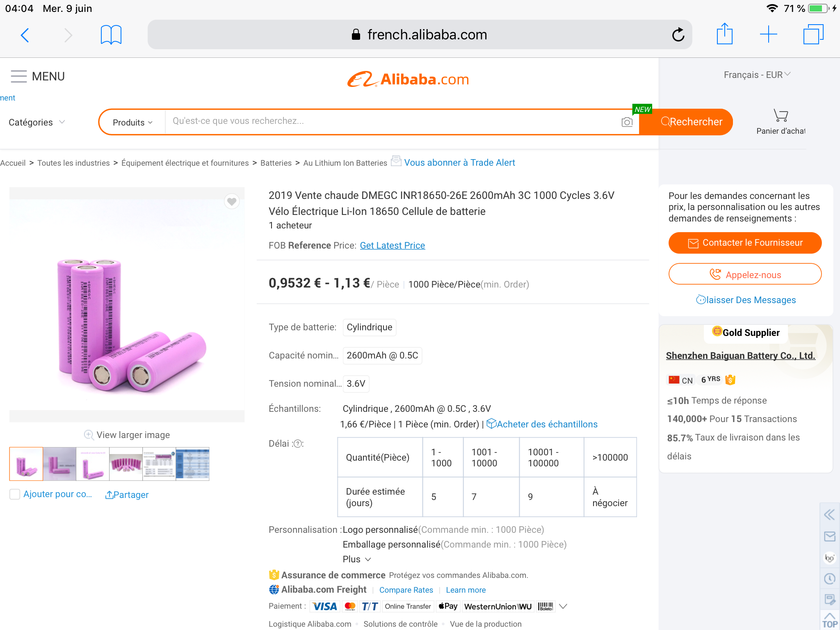Expand the Plus personalisation options
Viewport: 840px width, 630px height.
tap(356, 559)
